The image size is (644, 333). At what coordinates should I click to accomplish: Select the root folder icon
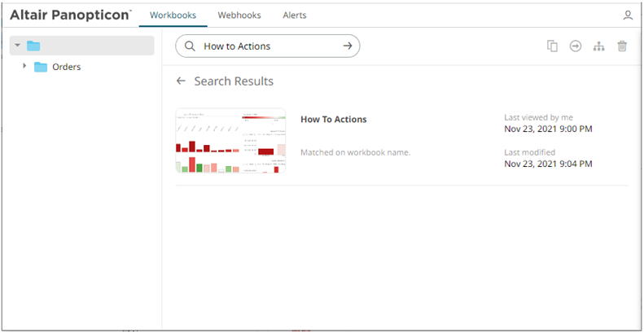[33, 46]
